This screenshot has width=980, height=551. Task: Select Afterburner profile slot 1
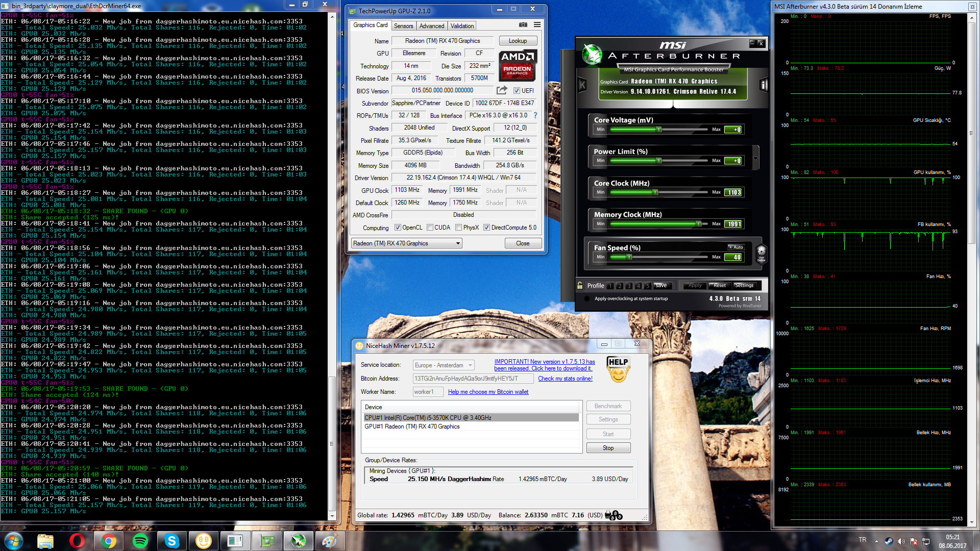610,286
